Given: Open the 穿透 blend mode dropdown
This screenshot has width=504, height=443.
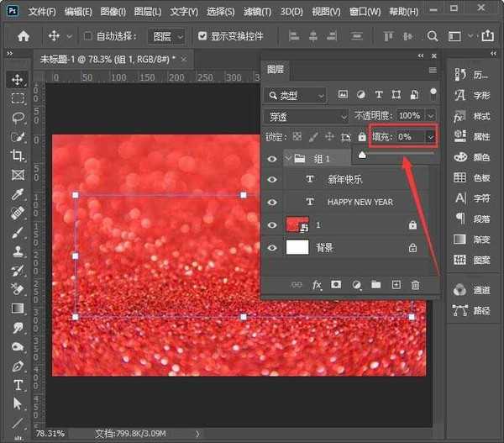Looking at the screenshot, I should [306, 115].
